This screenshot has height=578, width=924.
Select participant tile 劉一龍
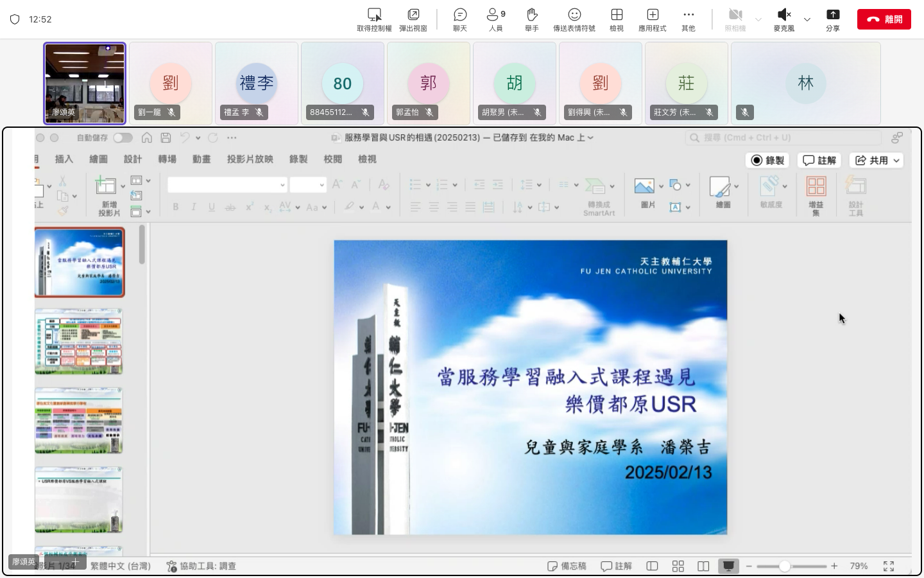[171, 83]
